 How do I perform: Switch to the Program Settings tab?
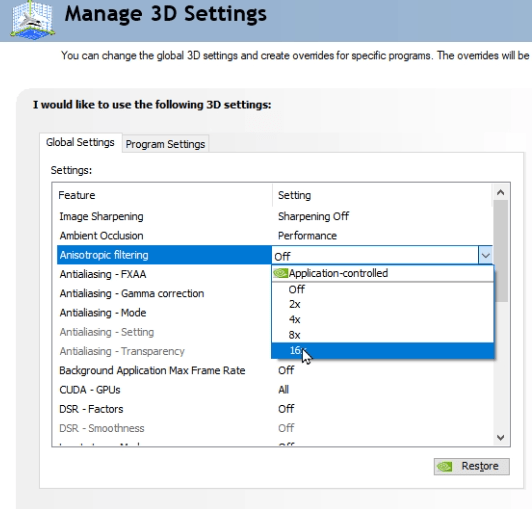click(x=165, y=144)
